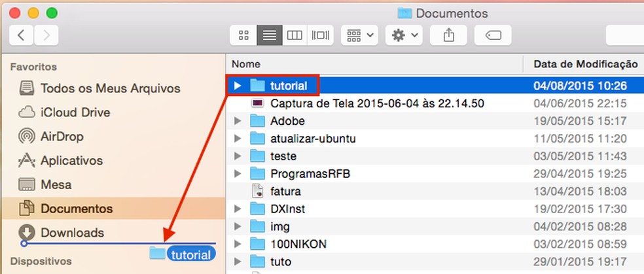Go forward with the right arrow
The width and height of the screenshot is (644, 274).
pos(47,35)
